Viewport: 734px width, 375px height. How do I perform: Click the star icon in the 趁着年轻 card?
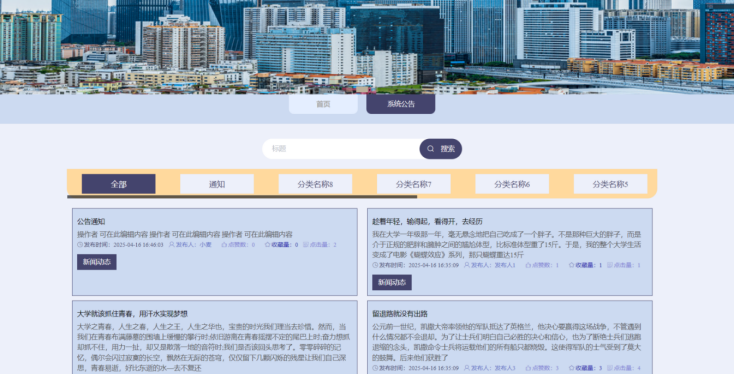click(572, 265)
